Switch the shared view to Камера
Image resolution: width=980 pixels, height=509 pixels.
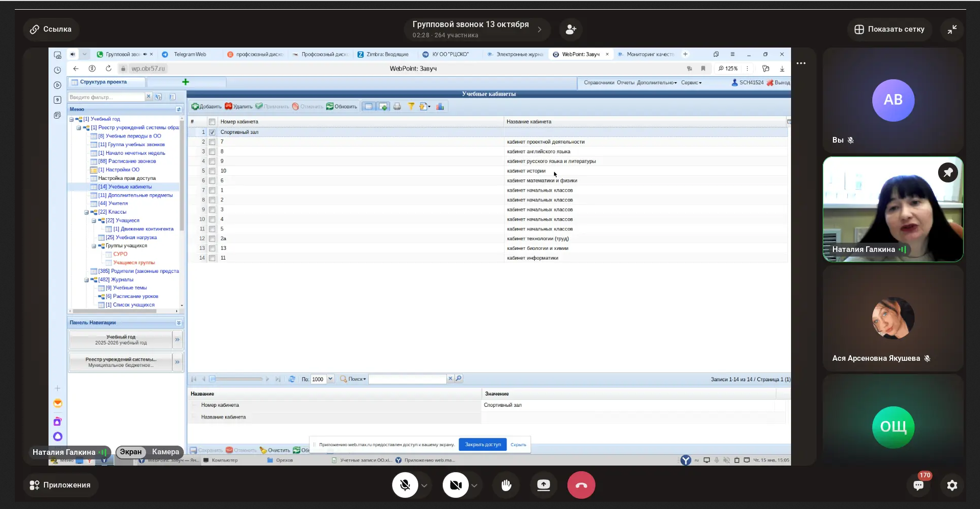coord(165,452)
